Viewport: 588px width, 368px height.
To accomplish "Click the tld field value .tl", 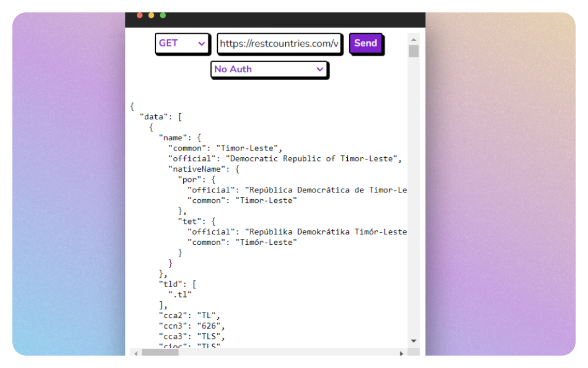I will [x=179, y=294].
